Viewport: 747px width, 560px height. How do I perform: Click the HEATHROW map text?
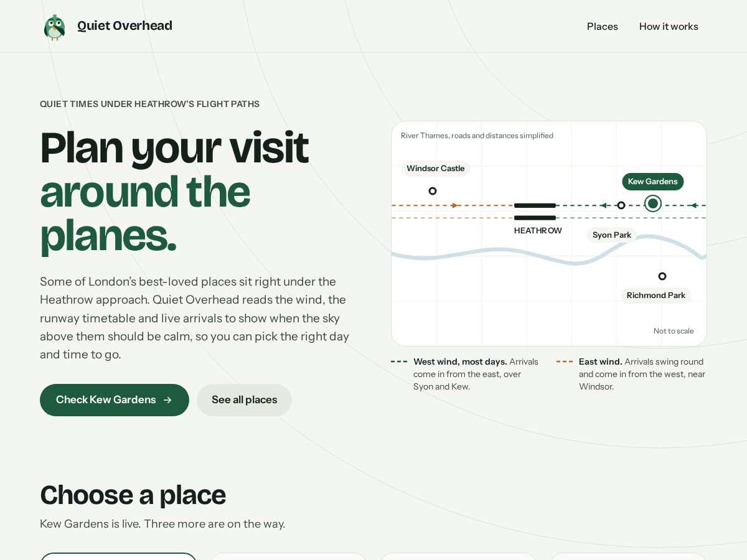(538, 231)
